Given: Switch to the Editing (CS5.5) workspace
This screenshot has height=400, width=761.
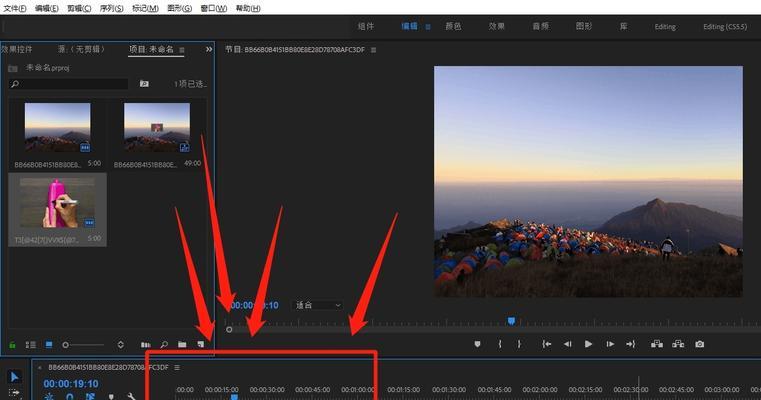Looking at the screenshot, I should click(x=725, y=27).
